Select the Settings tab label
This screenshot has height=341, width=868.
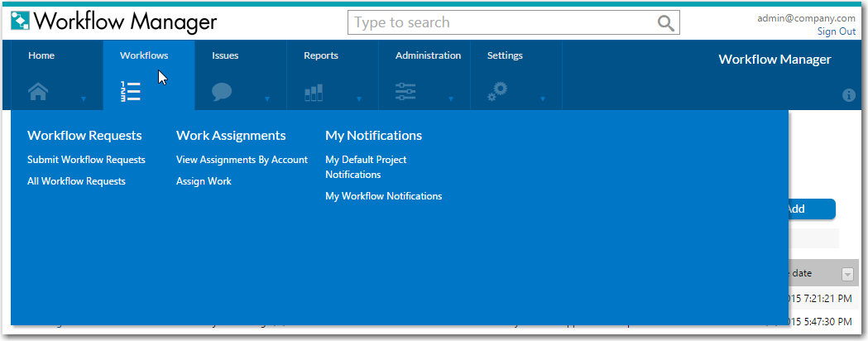coord(505,56)
